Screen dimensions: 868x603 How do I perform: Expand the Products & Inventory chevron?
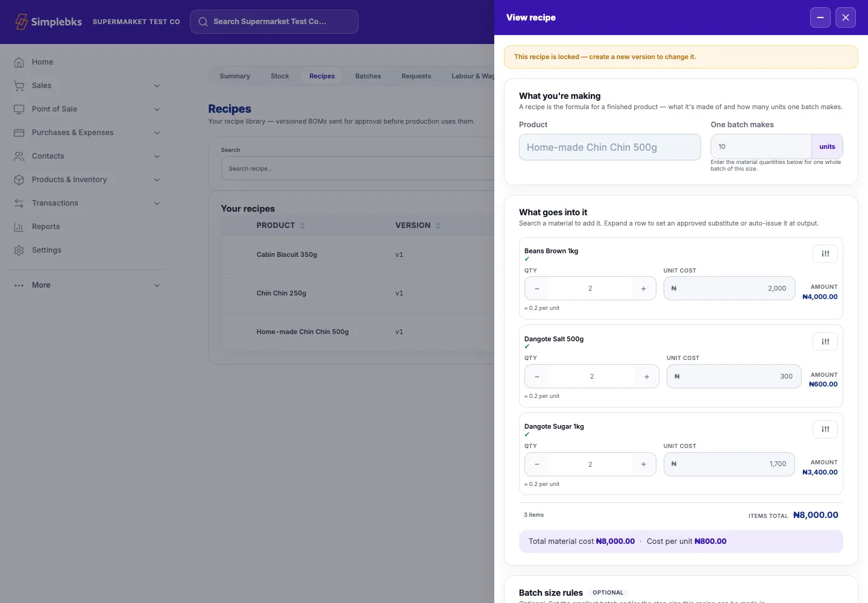[157, 180]
